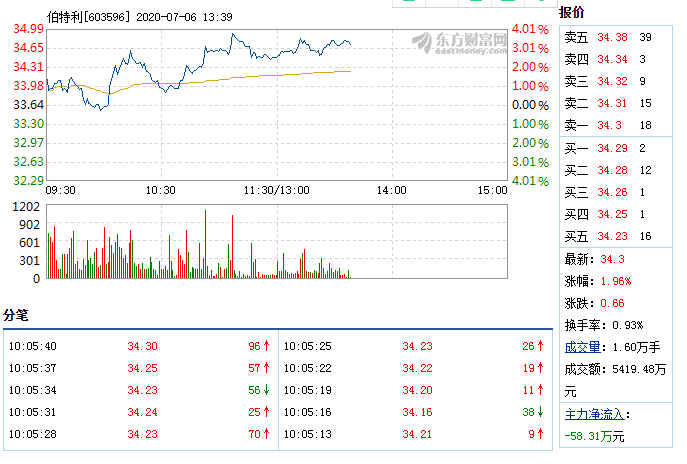Click red up arrow in 10:05:40 row
This screenshot has width=687, height=464.
267,345
